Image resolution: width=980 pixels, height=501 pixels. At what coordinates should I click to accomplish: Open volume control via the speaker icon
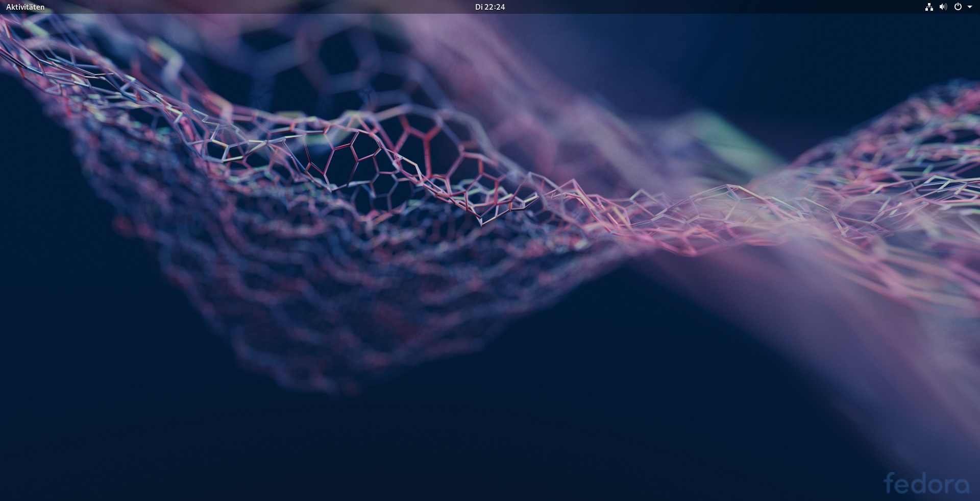click(x=943, y=7)
